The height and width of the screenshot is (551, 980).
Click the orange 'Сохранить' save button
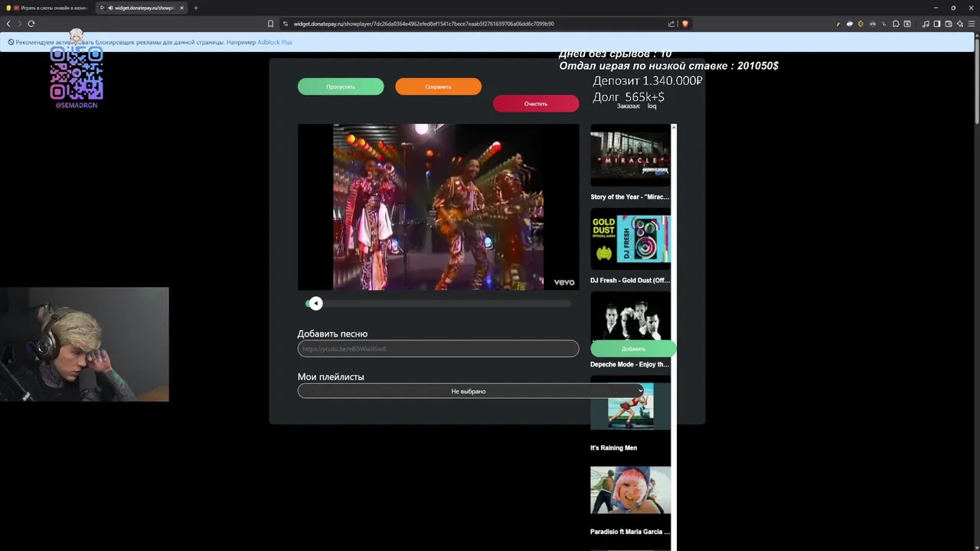(x=438, y=86)
